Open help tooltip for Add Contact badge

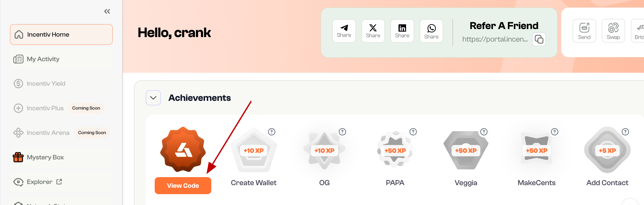point(625,132)
